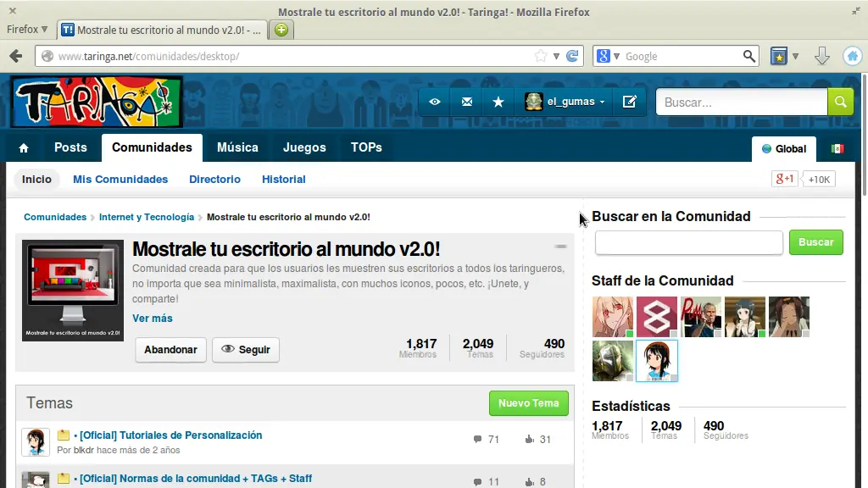The width and height of the screenshot is (868, 488).
Task: Click comments icon on Tutoriales row
Action: [477, 440]
